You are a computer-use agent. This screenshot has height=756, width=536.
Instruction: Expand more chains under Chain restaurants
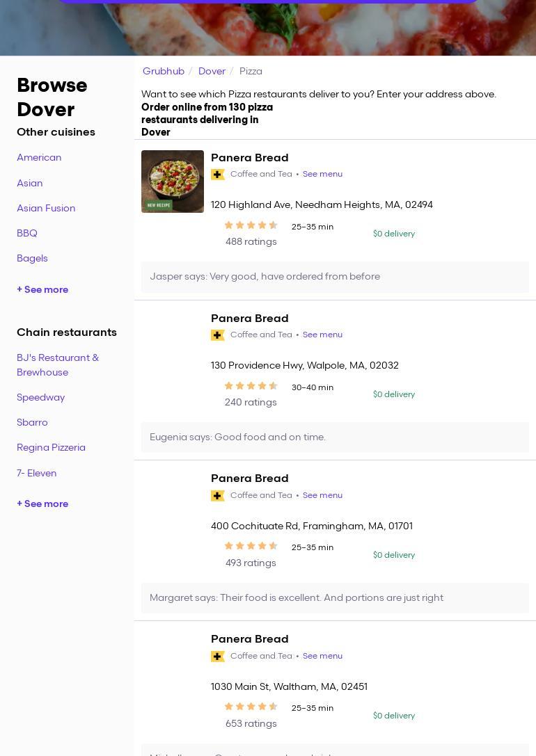tap(42, 504)
